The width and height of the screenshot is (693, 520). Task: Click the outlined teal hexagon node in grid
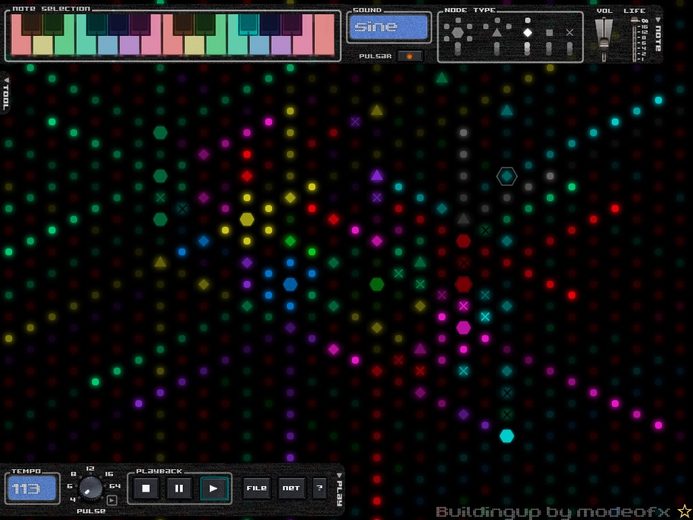(506, 176)
